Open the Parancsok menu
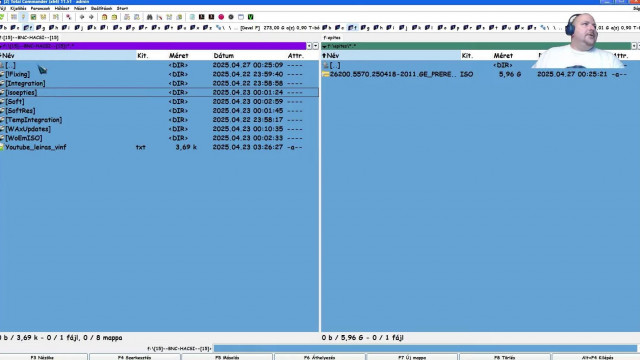The image size is (640, 360). pyautogui.click(x=40, y=8)
